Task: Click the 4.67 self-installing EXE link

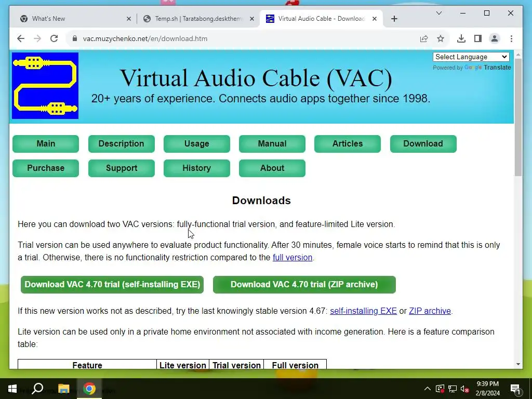Action: (363, 311)
